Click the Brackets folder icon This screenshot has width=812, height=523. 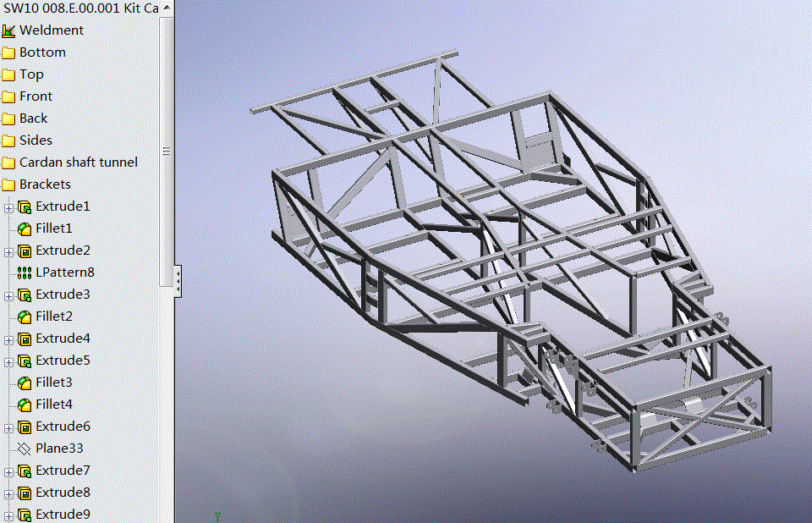[x=8, y=185]
